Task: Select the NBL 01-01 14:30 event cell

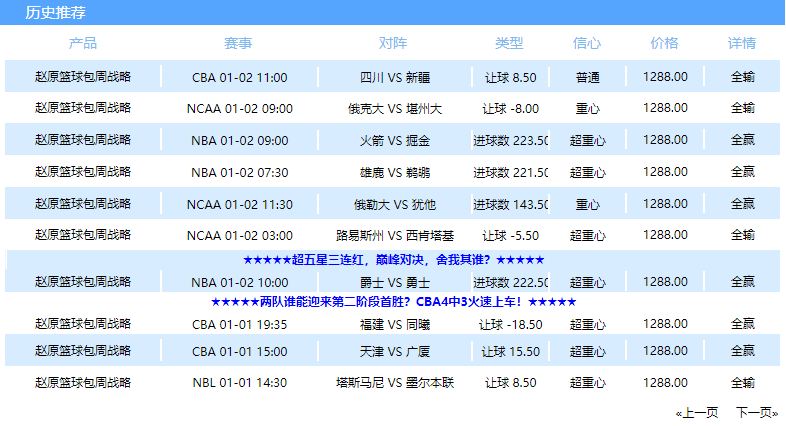Action: coord(240,383)
